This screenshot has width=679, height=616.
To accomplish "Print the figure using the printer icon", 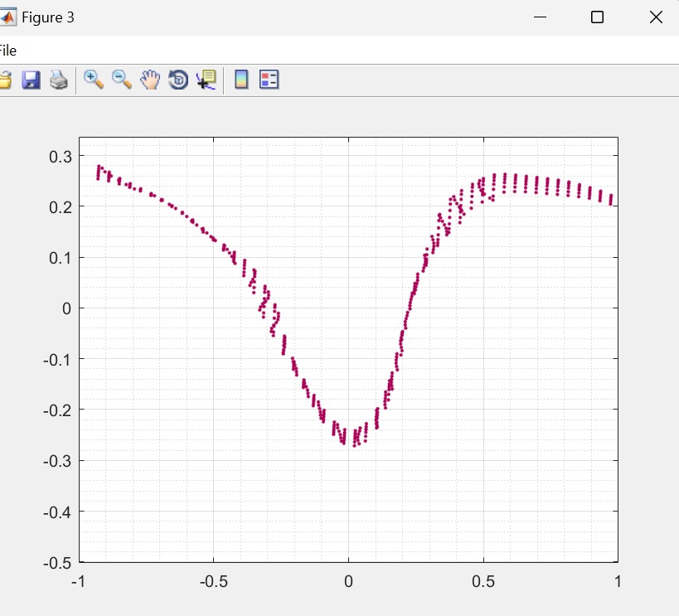I will tap(58, 80).
